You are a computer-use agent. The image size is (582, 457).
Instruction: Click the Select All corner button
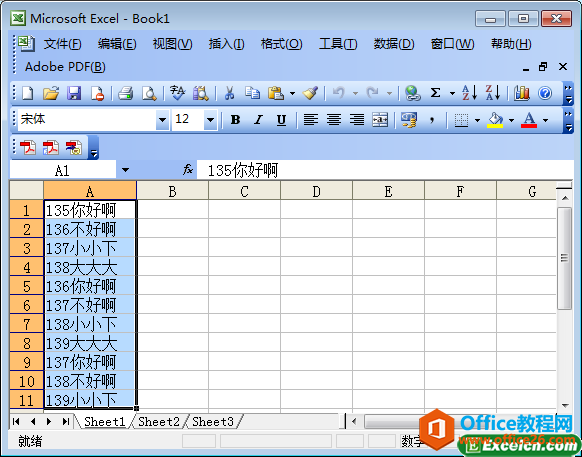26,190
